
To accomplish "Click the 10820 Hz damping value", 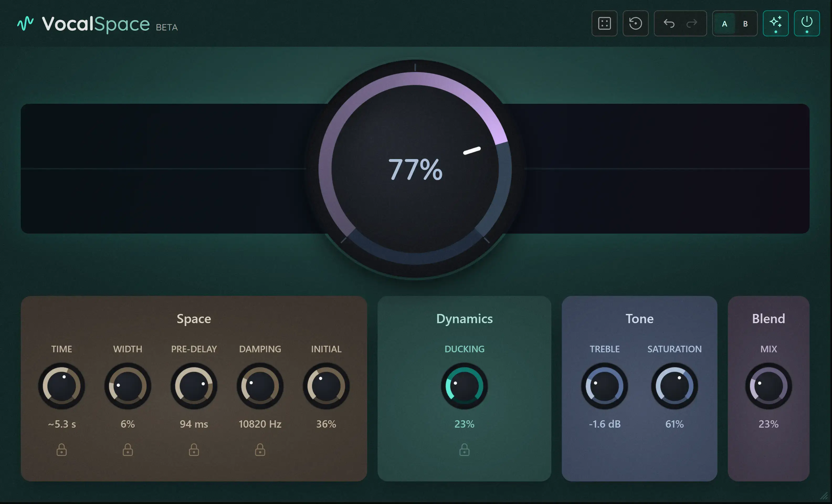I will pyautogui.click(x=260, y=424).
